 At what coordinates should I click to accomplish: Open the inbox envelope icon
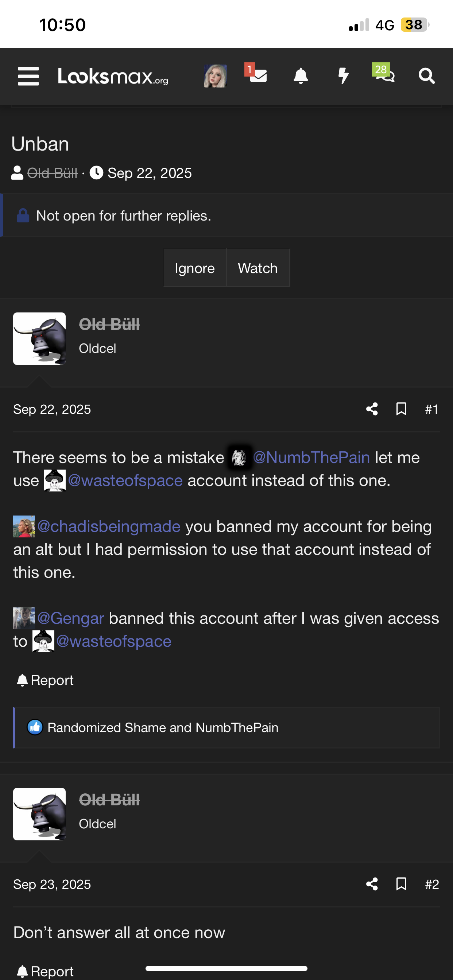click(258, 75)
